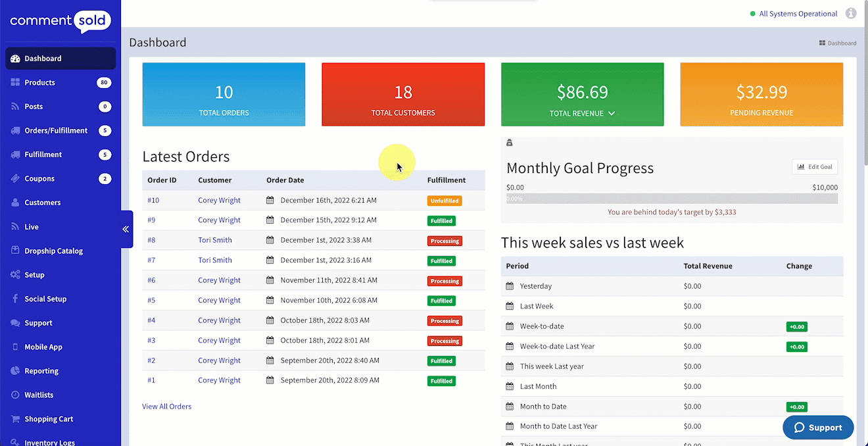Click the info icon near system status

[851, 13]
